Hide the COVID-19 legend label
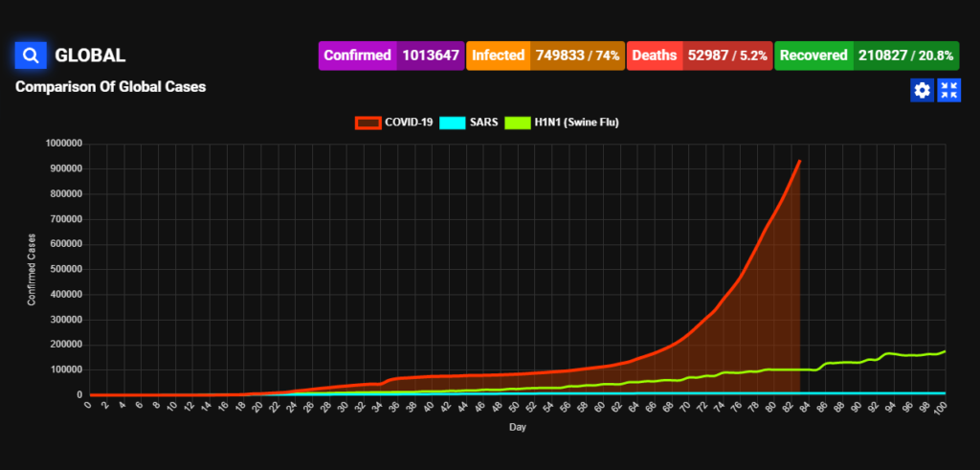 [x=409, y=123]
